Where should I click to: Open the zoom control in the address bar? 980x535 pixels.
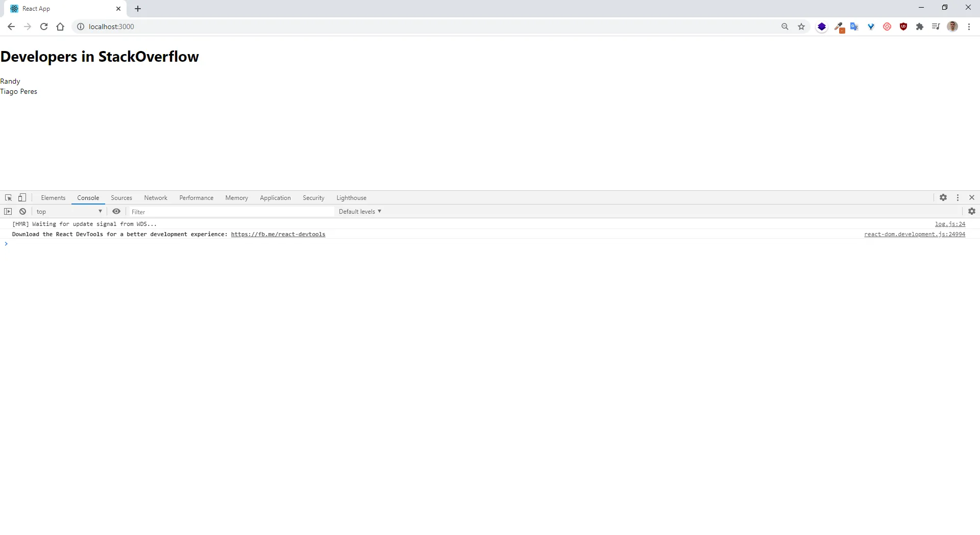tap(785, 27)
